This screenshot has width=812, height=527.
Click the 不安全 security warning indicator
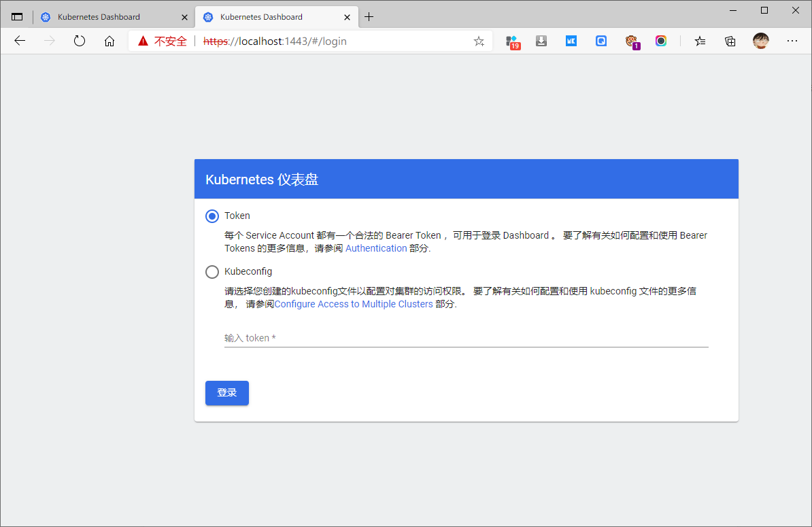(162, 41)
